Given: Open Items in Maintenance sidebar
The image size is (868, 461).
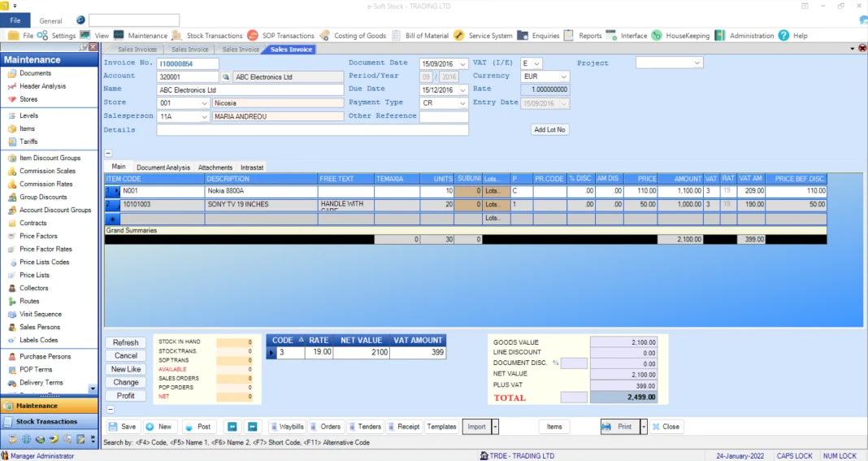Looking at the screenshot, I should (27, 128).
